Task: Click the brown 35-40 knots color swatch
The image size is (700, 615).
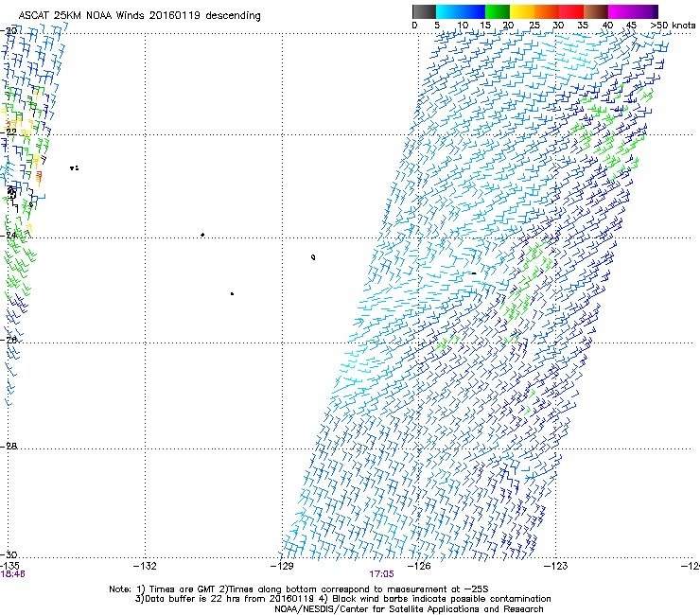Action: pos(596,11)
